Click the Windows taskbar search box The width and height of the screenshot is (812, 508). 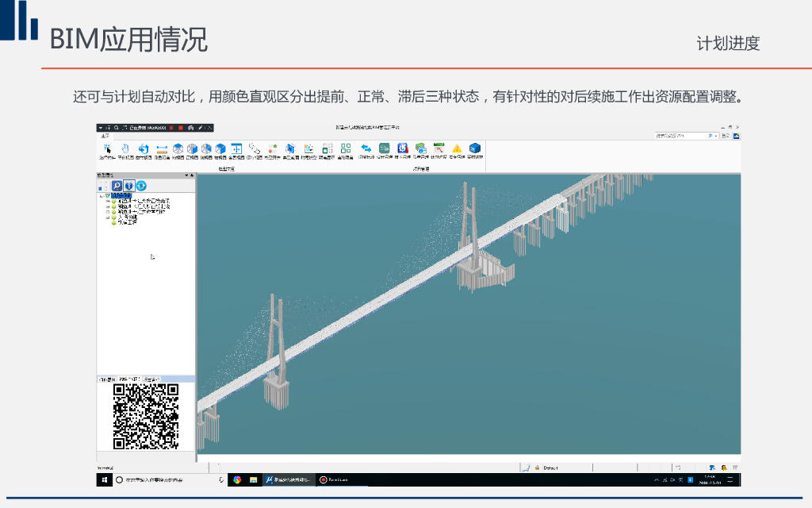(170, 480)
